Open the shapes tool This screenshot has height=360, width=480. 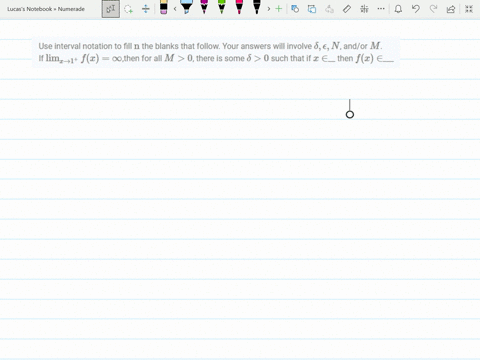[x=295, y=9]
